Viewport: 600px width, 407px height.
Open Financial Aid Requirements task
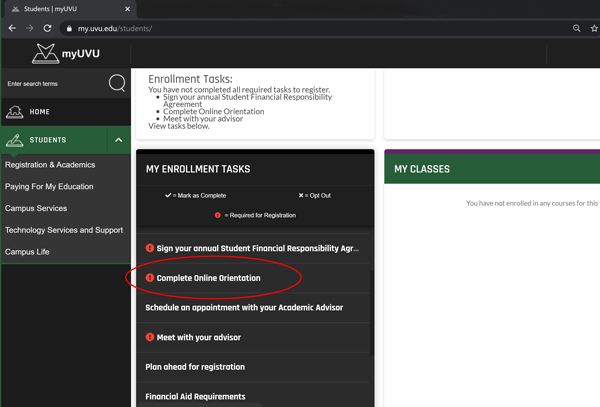click(195, 396)
